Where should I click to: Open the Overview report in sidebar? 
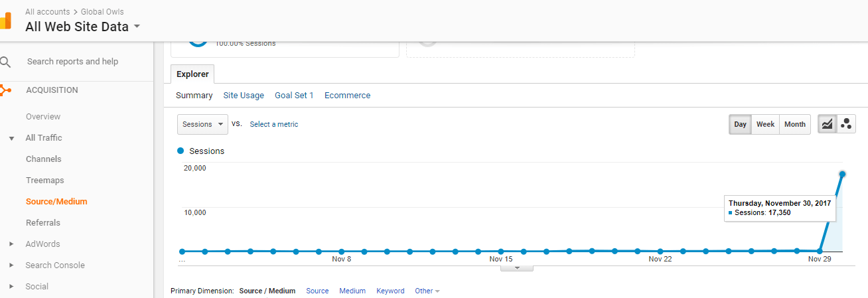[x=43, y=117]
